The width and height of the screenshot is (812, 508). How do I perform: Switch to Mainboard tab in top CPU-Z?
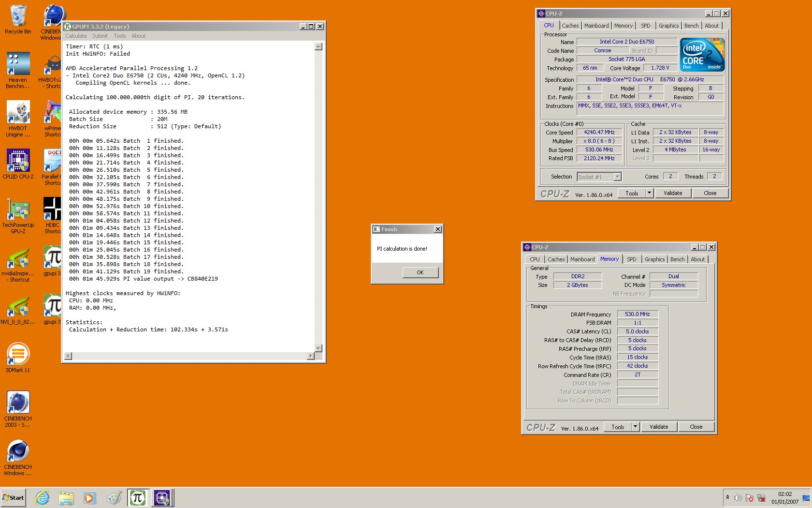pos(596,26)
